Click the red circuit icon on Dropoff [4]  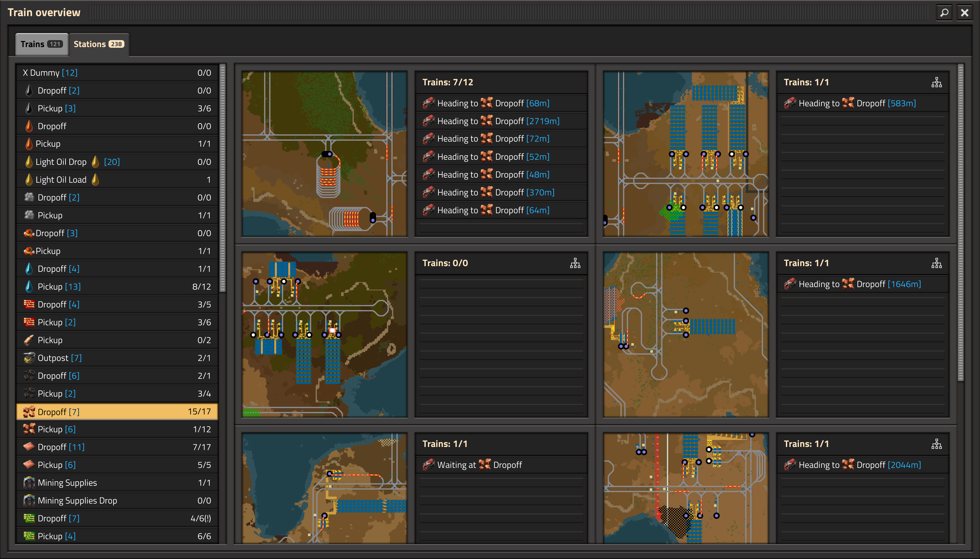29,304
